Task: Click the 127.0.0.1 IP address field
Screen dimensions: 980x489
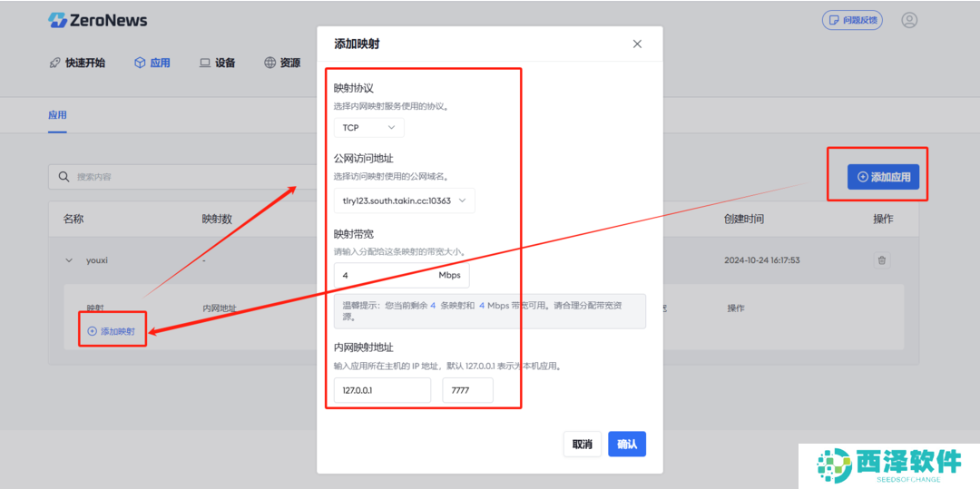Action: (x=381, y=390)
